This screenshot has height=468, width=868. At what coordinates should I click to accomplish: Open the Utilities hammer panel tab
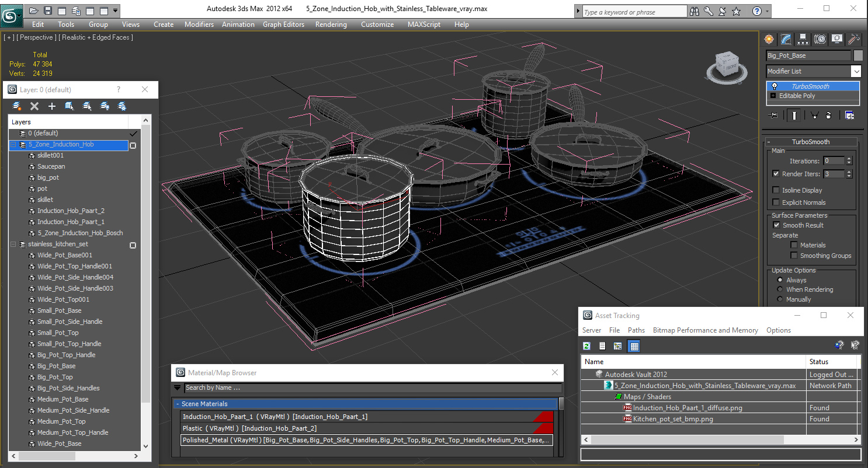(854, 39)
